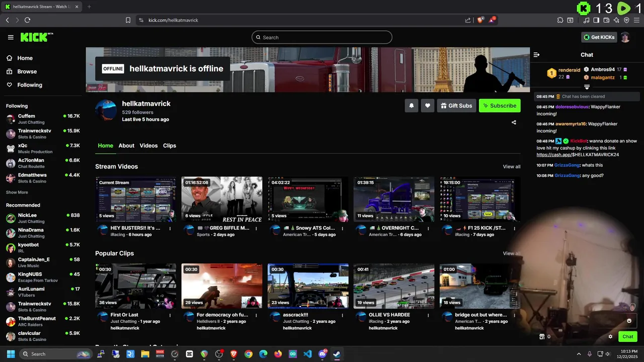Play the First Or Last clip
The width and height of the screenshot is (644, 362).
coord(136,286)
